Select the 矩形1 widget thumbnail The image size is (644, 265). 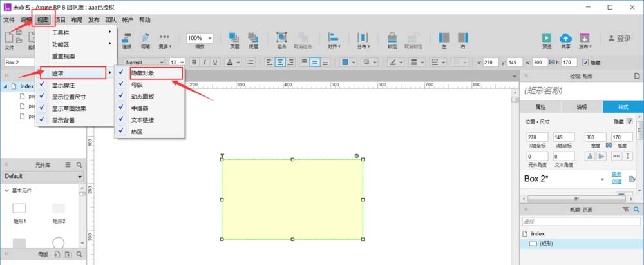(19, 208)
